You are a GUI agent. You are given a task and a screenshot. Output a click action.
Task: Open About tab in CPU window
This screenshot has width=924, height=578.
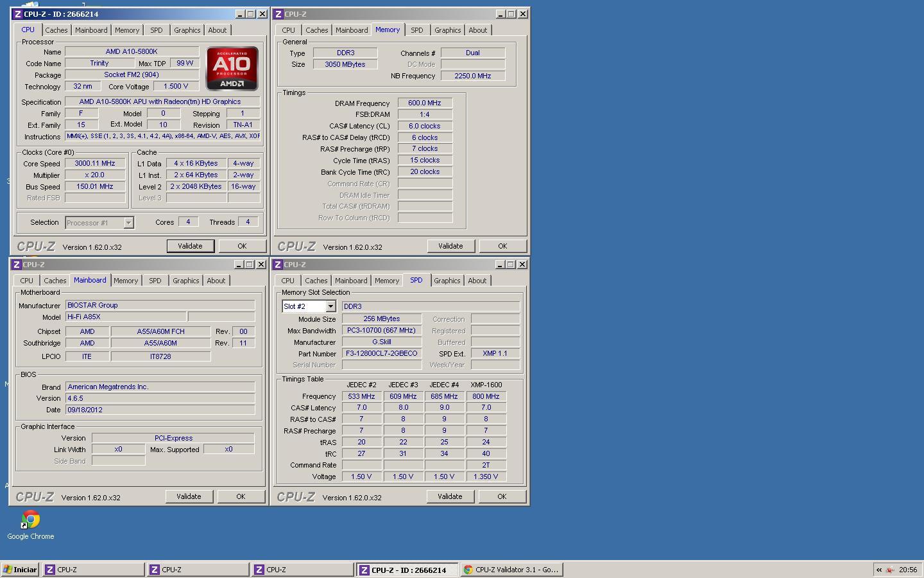pyautogui.click(x=218, y=30)
